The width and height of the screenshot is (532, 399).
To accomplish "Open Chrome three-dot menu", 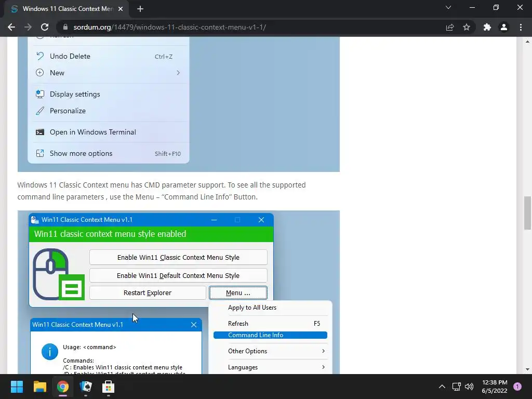I will [521, 27].
